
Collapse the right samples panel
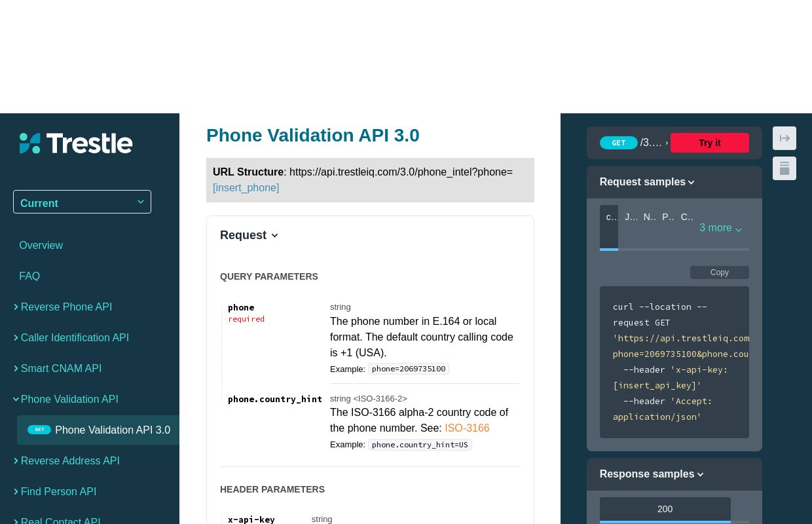click(x=784, y=138)
